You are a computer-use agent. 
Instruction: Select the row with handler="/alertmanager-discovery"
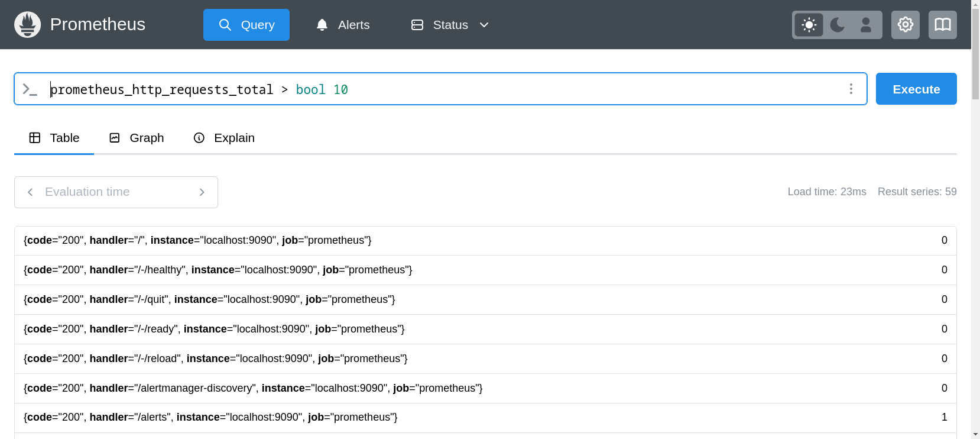click(485, 389)
